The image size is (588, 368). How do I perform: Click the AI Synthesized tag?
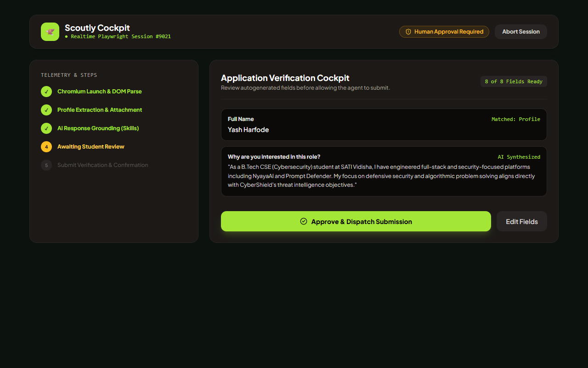pos(519,157)
